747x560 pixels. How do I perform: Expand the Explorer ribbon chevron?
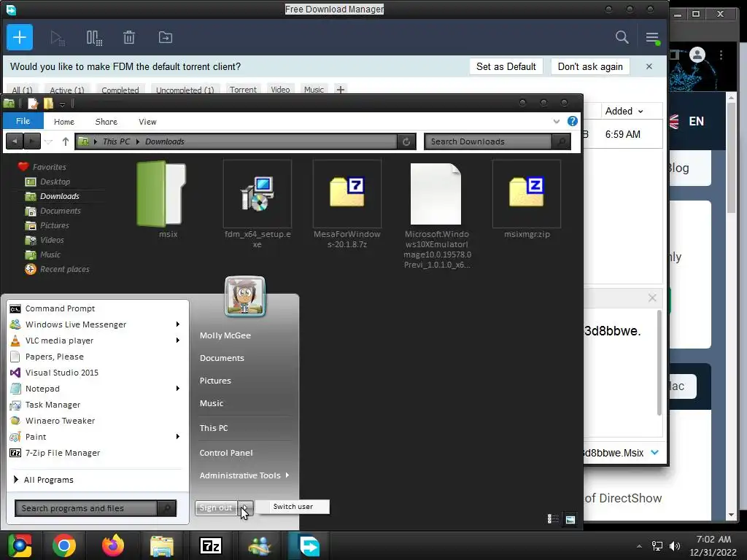click(556, 122)
